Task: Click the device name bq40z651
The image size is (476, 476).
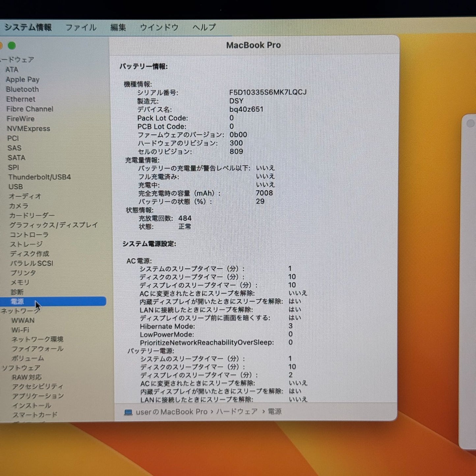Action: point(246,109)
